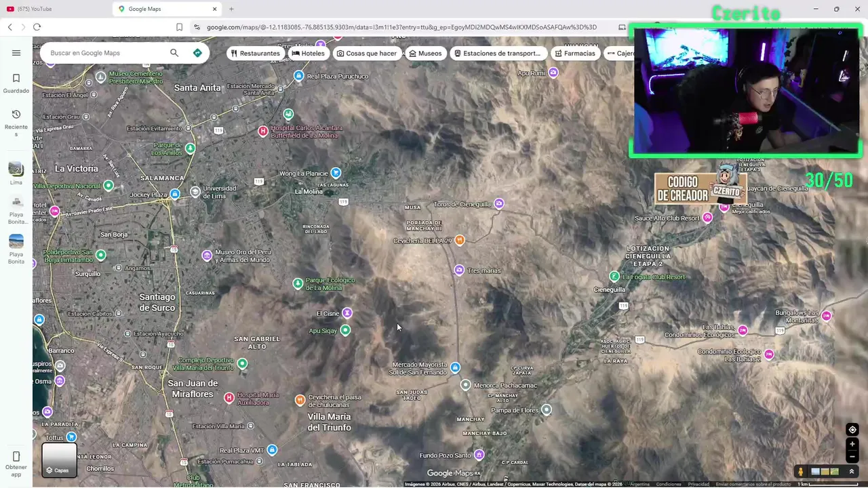Filter map by Restaurantes
The width and height of the screenshot is (868, 488).
pos(255,53)
